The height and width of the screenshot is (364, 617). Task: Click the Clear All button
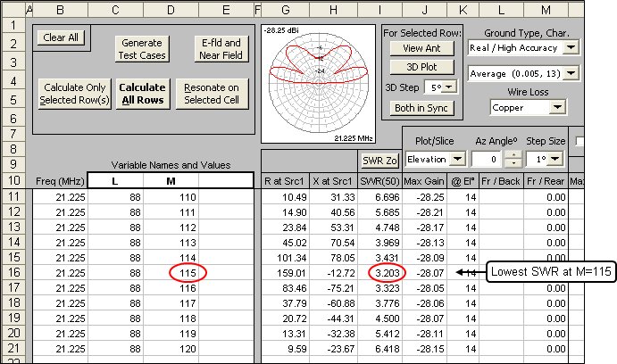click(62, 37)
